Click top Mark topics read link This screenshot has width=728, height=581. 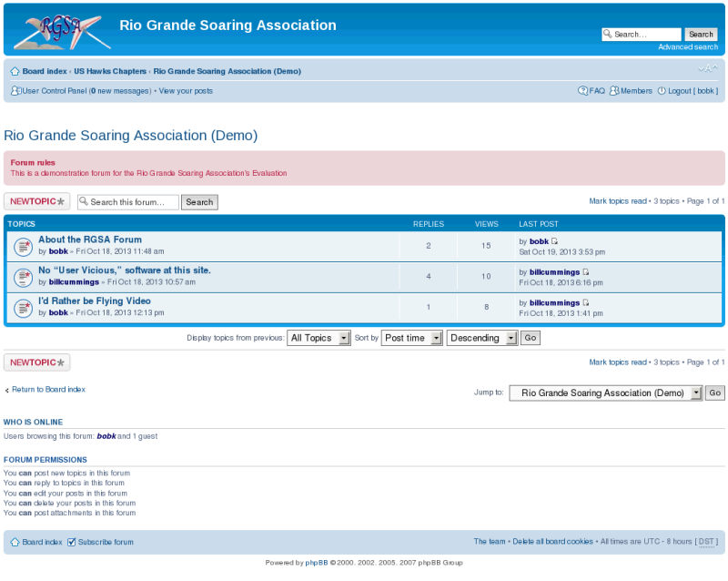pyautogui.click(x=618, y=201)
